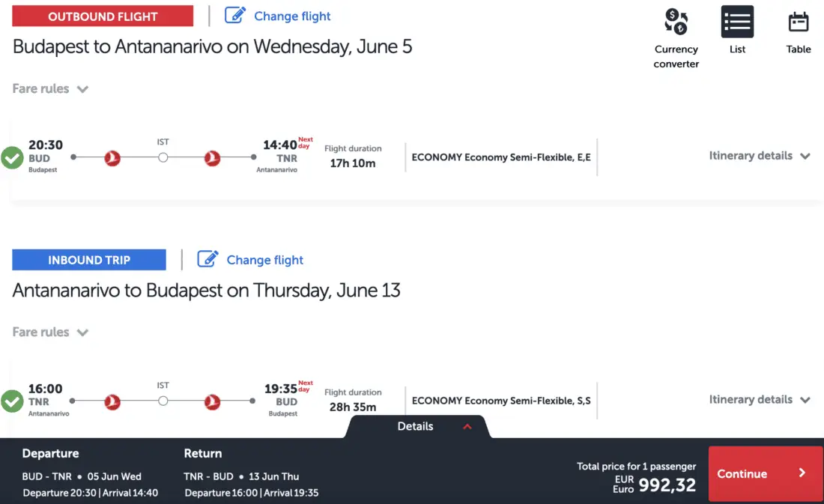Select the OUTBOUND FLIGHT label tab
This screenshot has height=504, width=824.
(103, 16)
